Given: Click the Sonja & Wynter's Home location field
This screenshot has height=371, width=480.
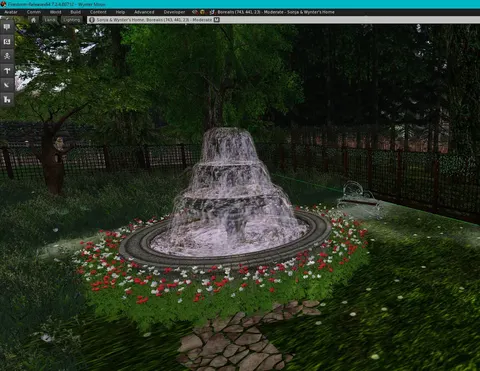Looking at the screenshot, I should pyautogui.click(x=283, y=20).
